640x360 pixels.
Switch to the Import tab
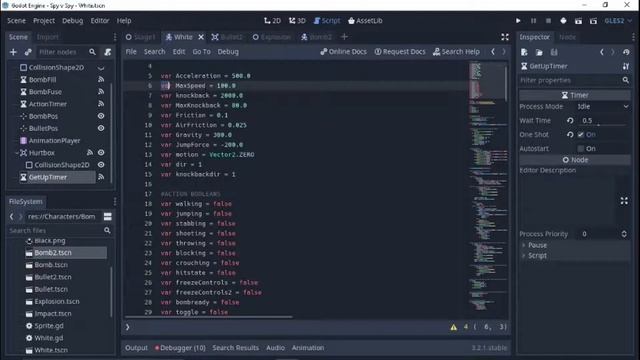coord(48,37)
